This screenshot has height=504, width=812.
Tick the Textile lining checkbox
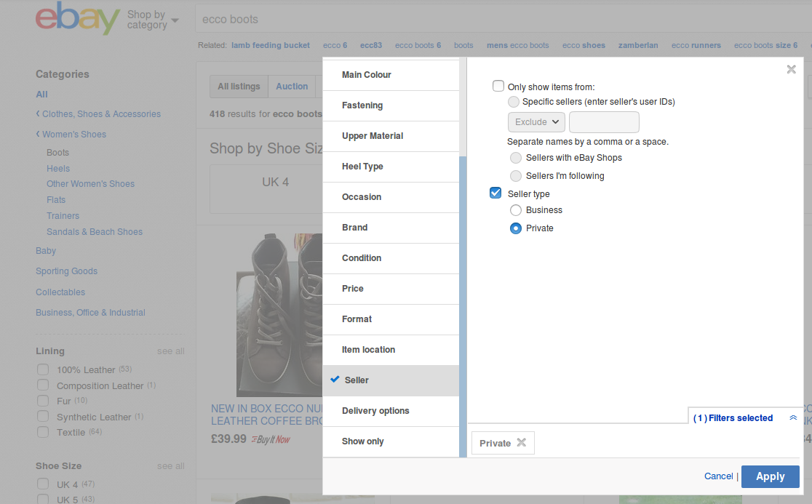coord(43,431)
